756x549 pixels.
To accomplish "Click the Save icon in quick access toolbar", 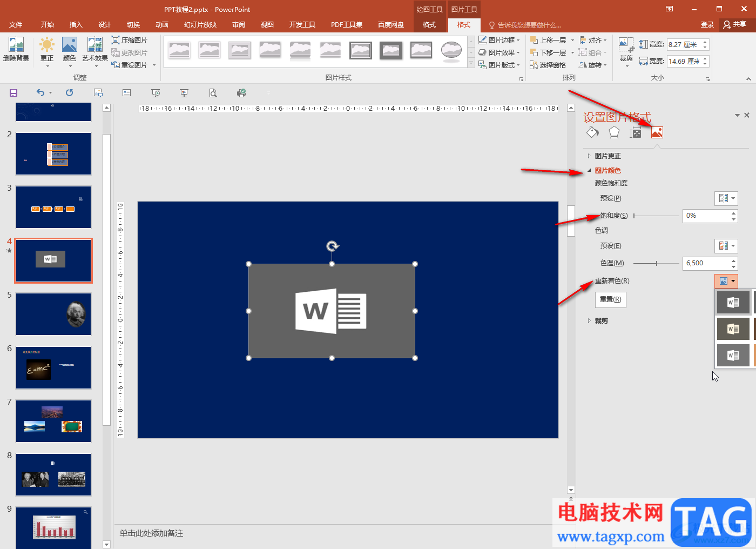I will pos(13,93).
